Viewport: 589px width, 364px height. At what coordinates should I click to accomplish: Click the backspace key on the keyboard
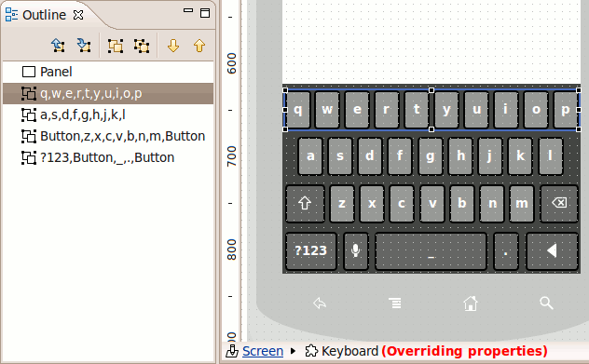559,204
